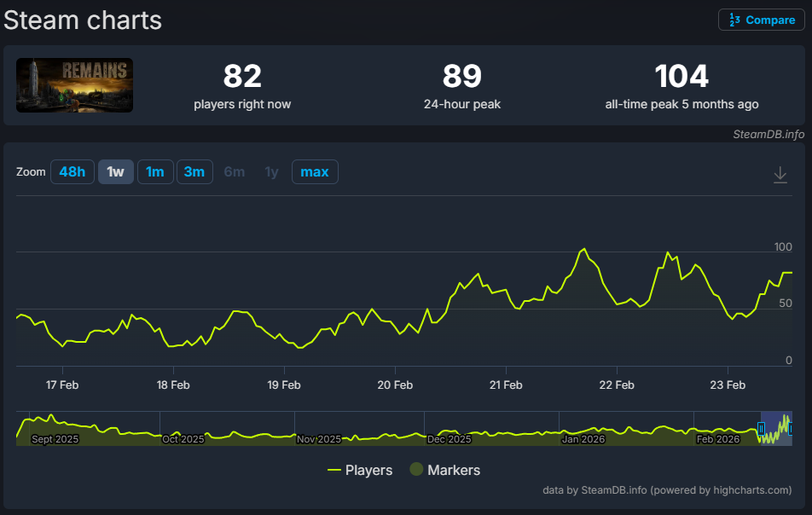Screen dimensions: 812x515
Task: Select the 6m zoom range
Action: tap(234, 172)
